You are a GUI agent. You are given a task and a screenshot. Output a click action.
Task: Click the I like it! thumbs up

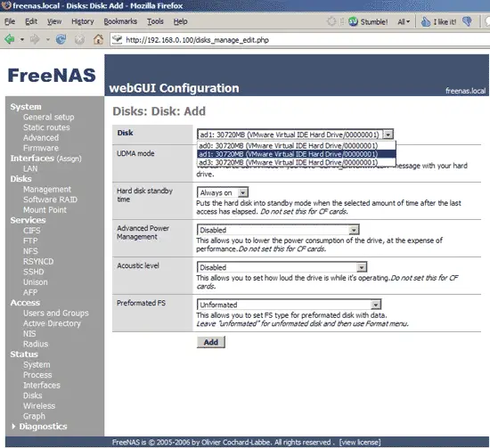(438, 21)
